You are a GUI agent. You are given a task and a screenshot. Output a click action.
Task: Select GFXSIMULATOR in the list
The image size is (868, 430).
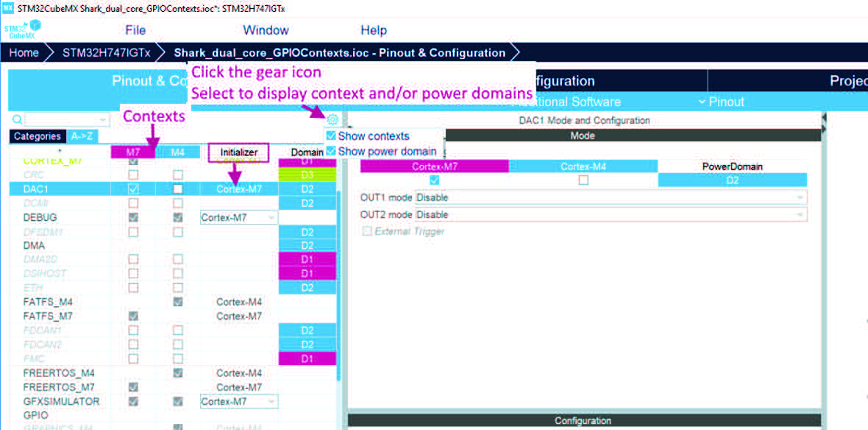(62, 401)
